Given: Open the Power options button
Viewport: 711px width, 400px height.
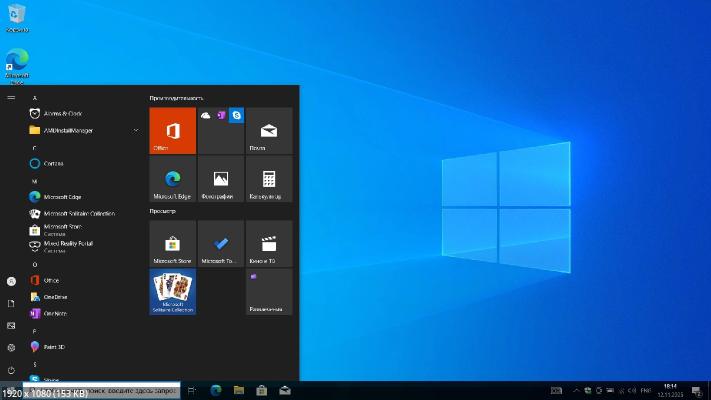Looking at the screenshot, I should point(11,370).
